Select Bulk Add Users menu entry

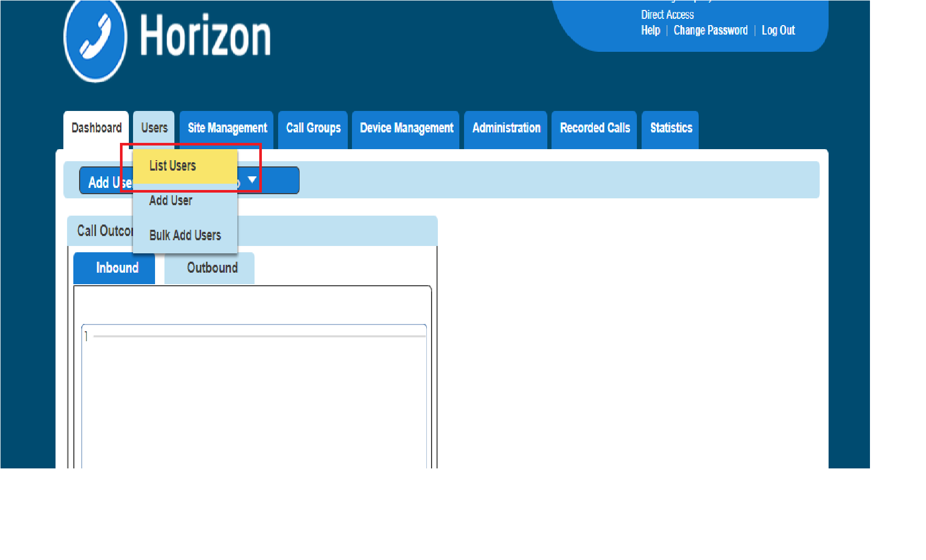pyautogui.click(x=185, y=236)
